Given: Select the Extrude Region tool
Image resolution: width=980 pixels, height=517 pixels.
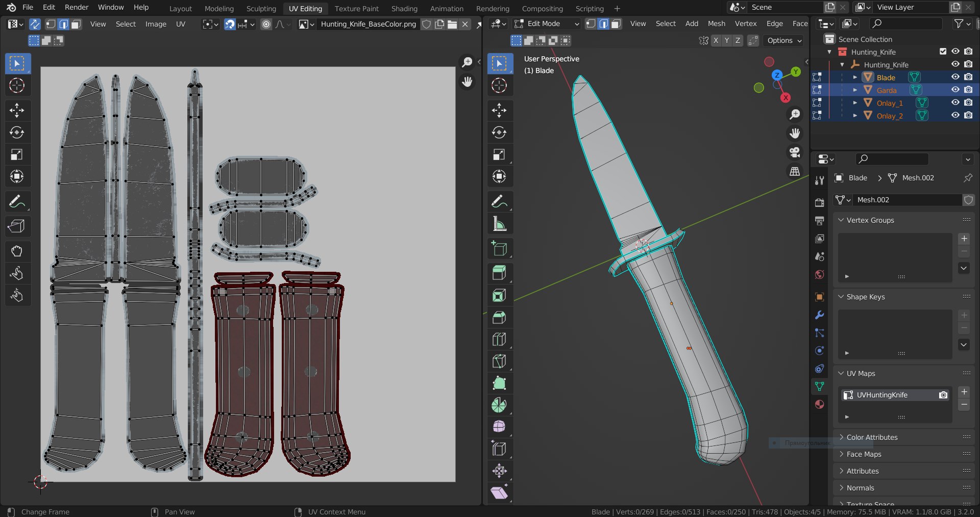Looking at the screenshot, I should (499, 273).
